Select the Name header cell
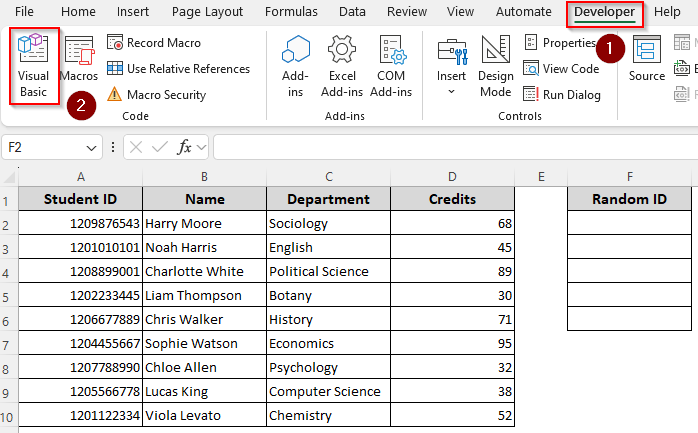The height and width of the screenshot is (433, 698). (x=204, y=199)
